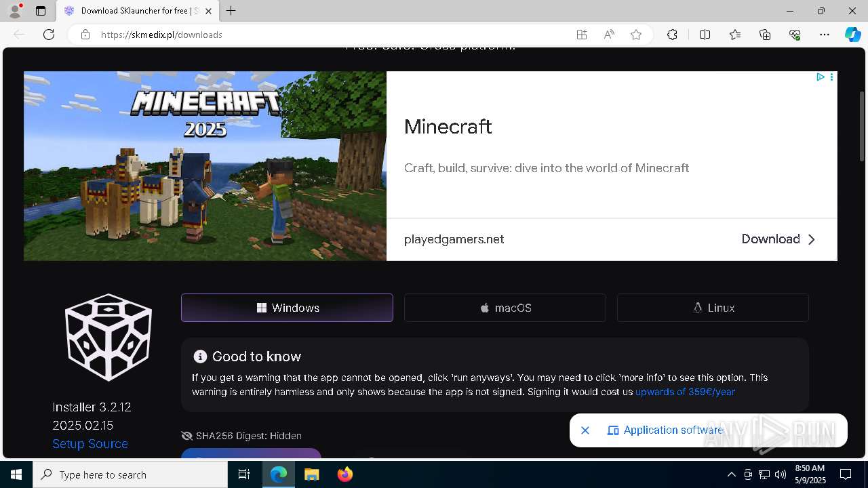Click the Application software suggestion
Viewport: 868px width, 488px height.
[665, 430]
